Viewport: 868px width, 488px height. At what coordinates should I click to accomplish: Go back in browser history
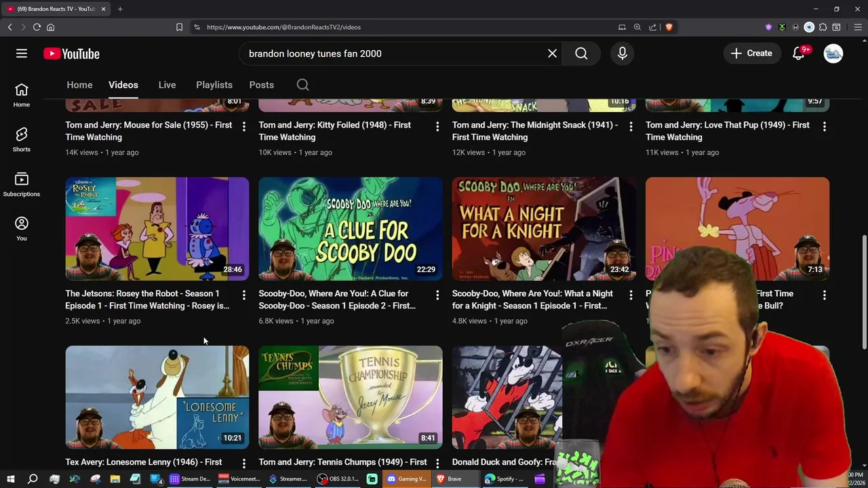(x=9, y=27)
